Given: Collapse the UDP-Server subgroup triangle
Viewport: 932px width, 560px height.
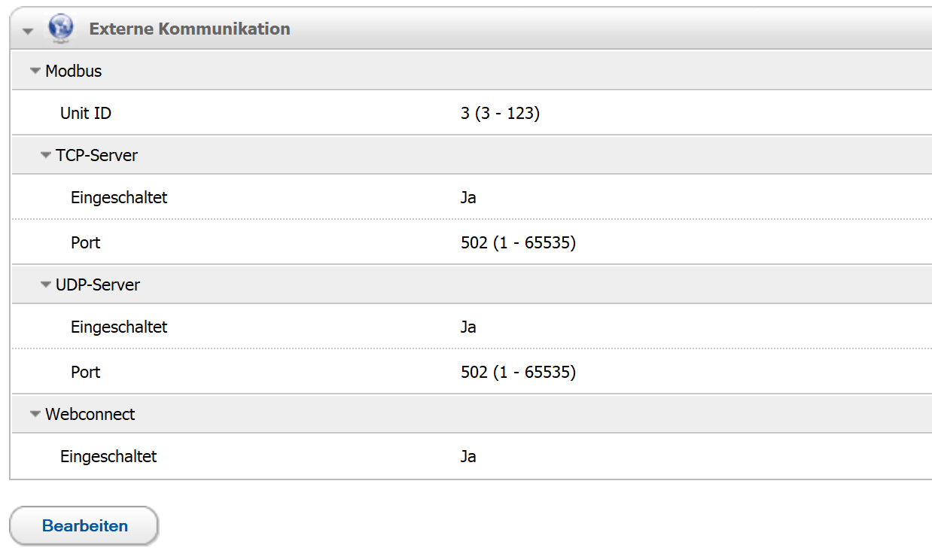Looking at the screenshot, I should (x=46, y=285).
